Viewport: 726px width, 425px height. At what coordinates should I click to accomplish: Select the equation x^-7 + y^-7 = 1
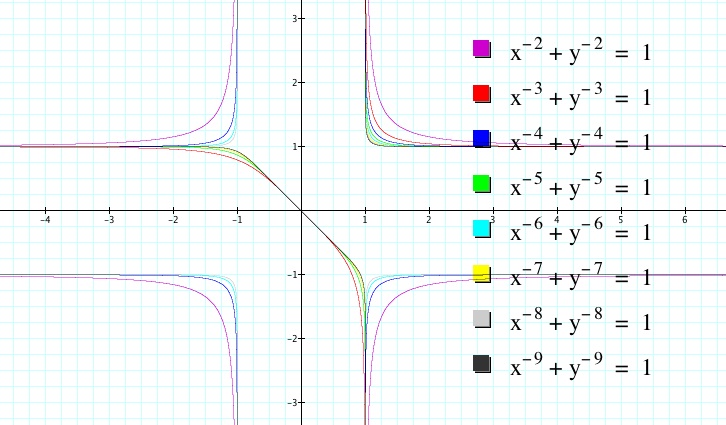point(581,276)
